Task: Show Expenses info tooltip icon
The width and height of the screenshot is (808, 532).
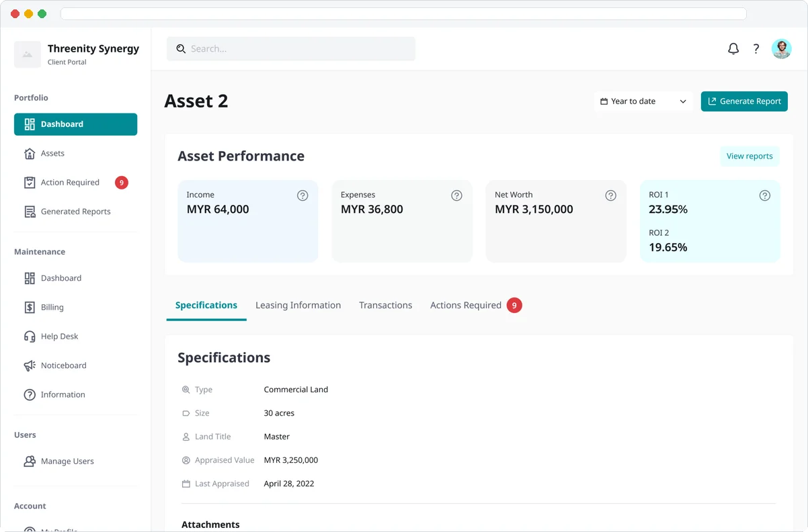Action: (456, 195)
